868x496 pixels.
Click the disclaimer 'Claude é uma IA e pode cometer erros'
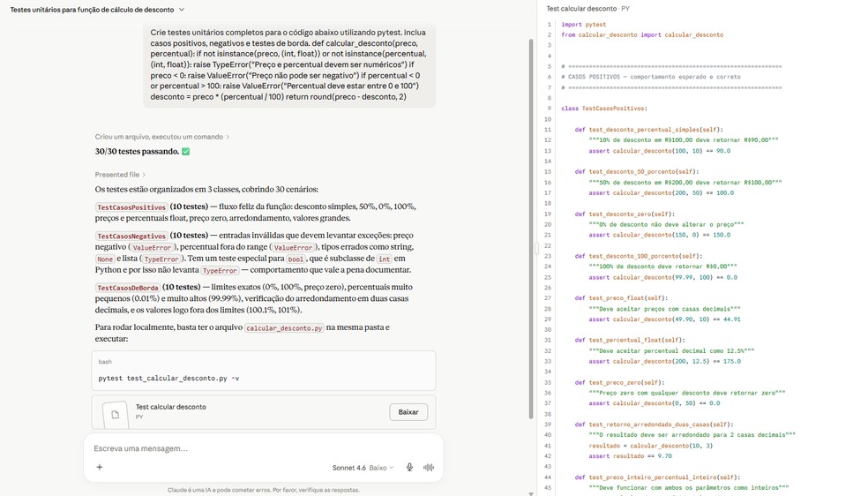click(x=264, y=490)
